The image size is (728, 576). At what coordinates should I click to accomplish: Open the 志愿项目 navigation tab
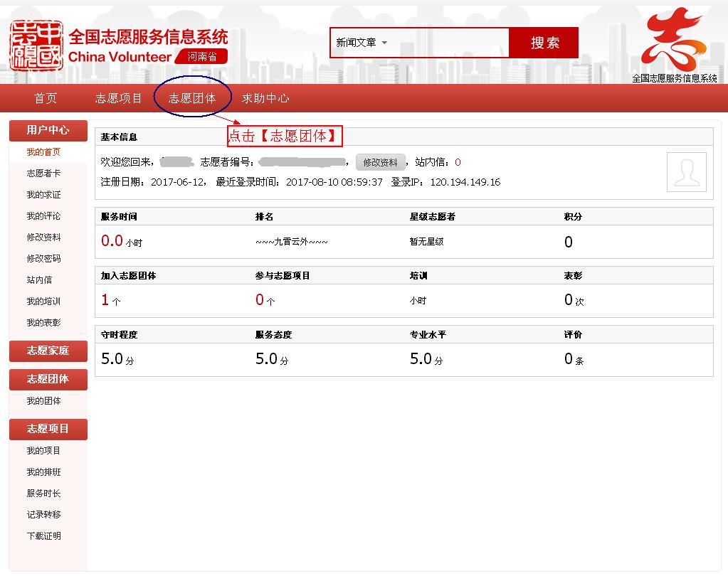coord(119,98)
